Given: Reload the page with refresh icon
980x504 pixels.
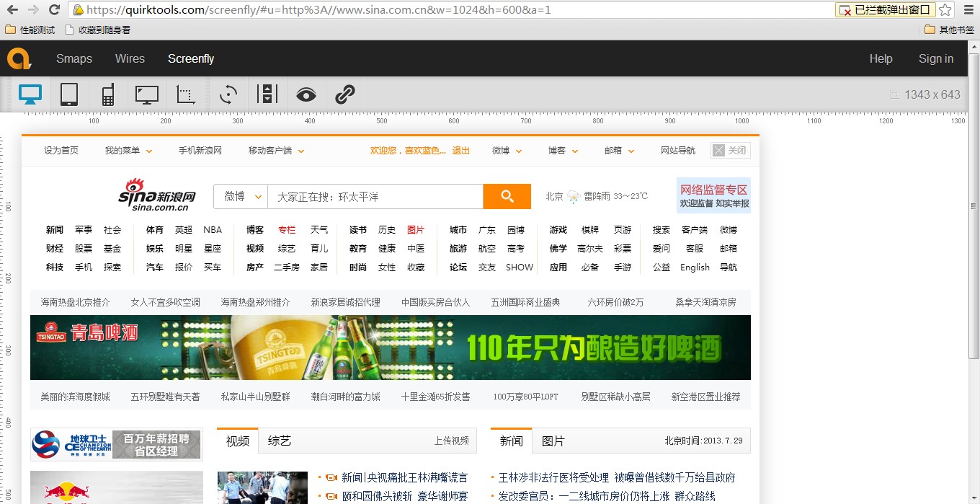Looking at the screenshot, I should (x=54, y=9).
